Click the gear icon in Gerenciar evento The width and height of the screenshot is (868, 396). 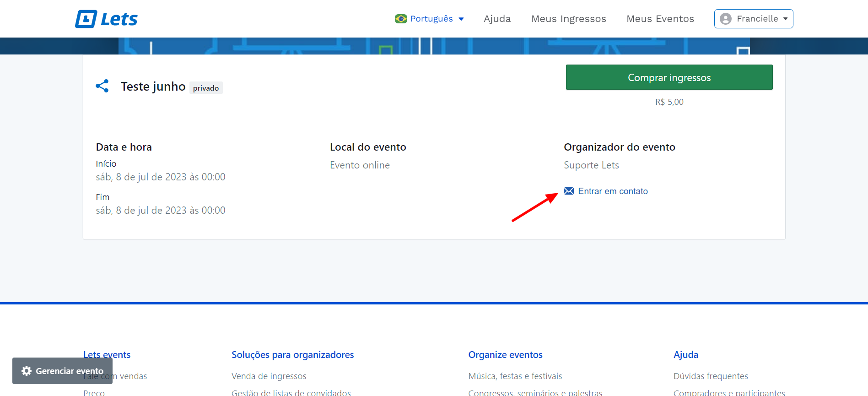[27, 371]
